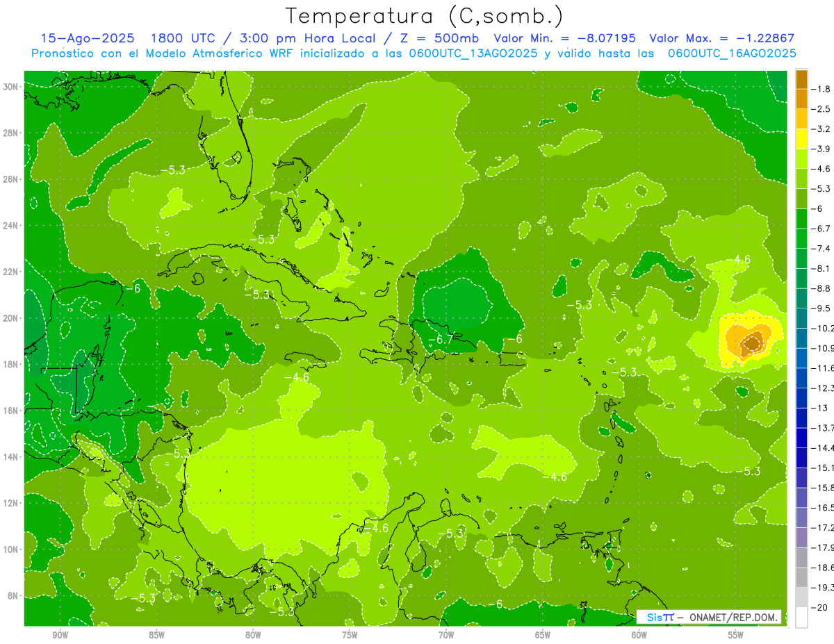Viewport: 834px width, 644px height.
Task: Click the title 'Temperatura (C,somb.)'
Action: [424, 16]
